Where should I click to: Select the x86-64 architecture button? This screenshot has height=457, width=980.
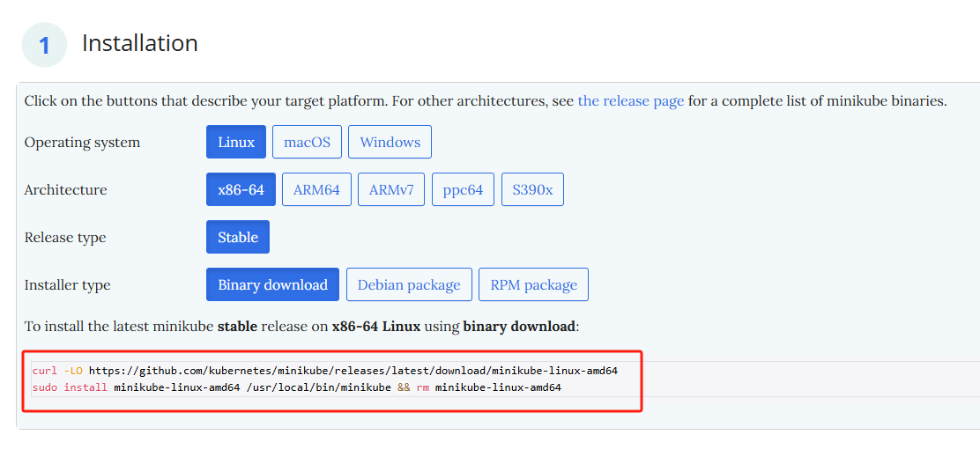[x=241, y=190]
